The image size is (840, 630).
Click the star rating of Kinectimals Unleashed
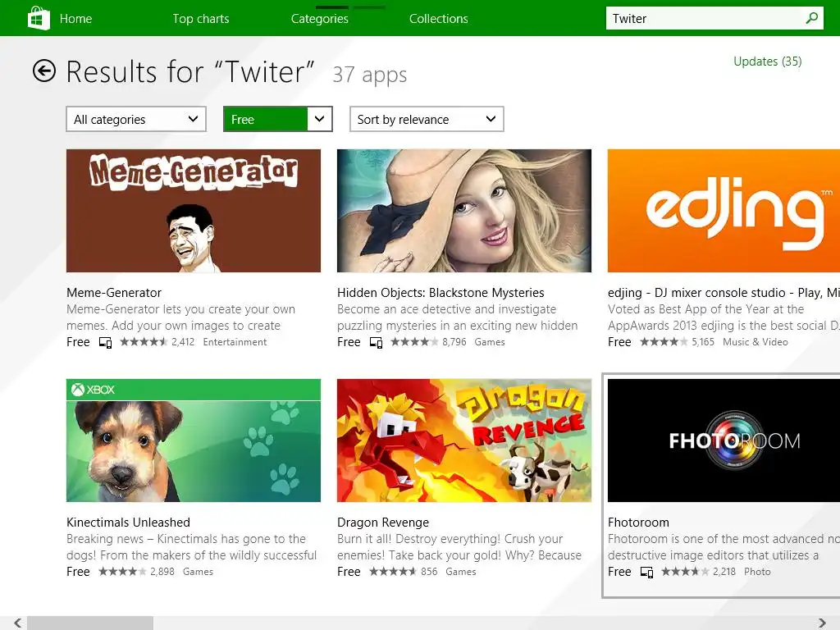point(122,572)
